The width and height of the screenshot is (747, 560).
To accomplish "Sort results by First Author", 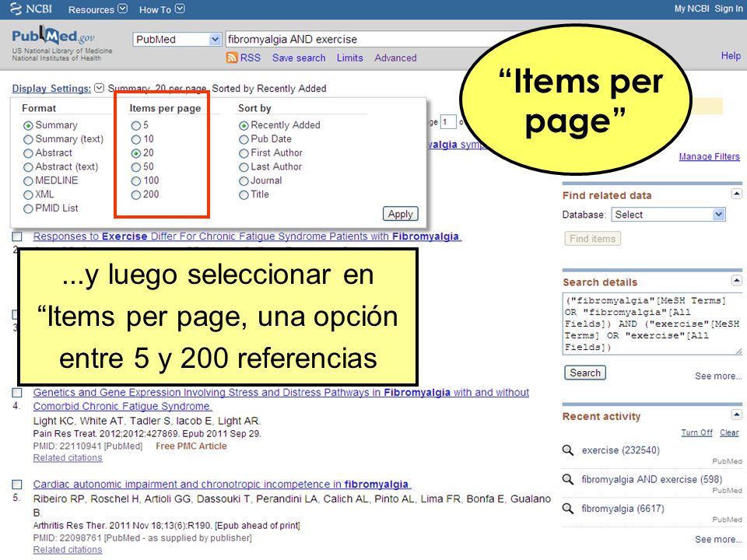I will [244, 153].
